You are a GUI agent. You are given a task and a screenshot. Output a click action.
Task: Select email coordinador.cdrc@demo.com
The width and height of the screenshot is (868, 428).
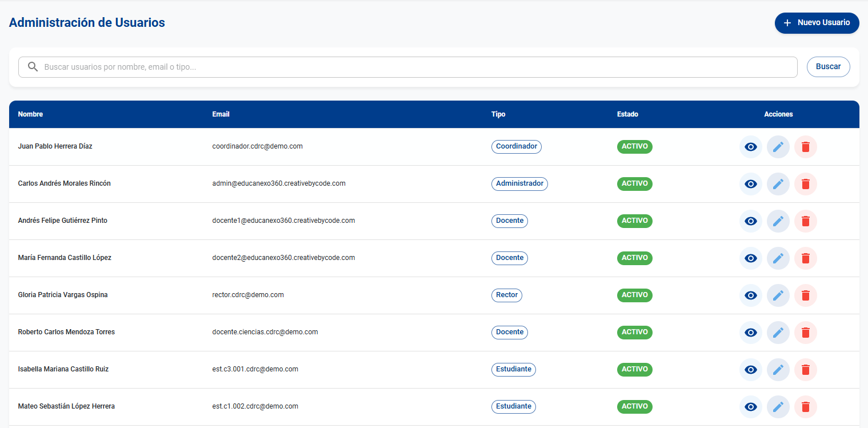pyautogui.click(x=257, y=146)
